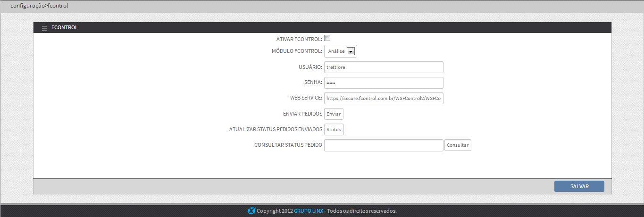The width and height of the screenshot is (644, 217).
Task: Click the SENHA label
Action: [x=313, y=83]
